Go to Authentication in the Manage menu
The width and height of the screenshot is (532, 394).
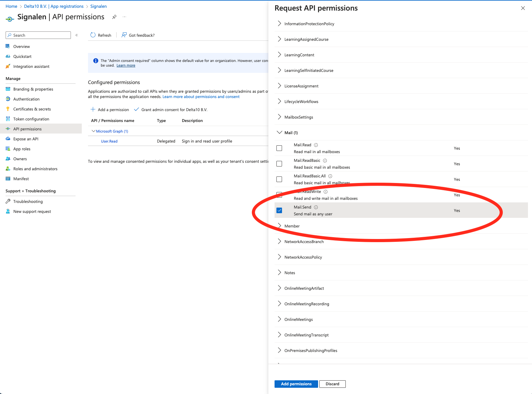coord(26,99)
